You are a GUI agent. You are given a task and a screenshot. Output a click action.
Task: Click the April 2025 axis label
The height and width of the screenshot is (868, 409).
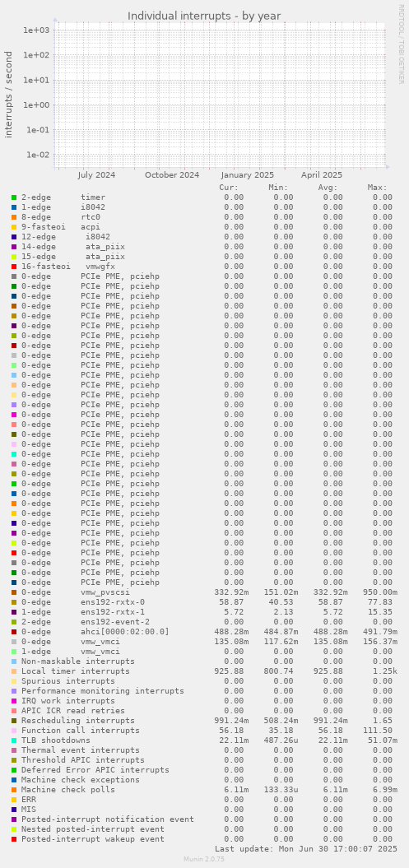322,175
